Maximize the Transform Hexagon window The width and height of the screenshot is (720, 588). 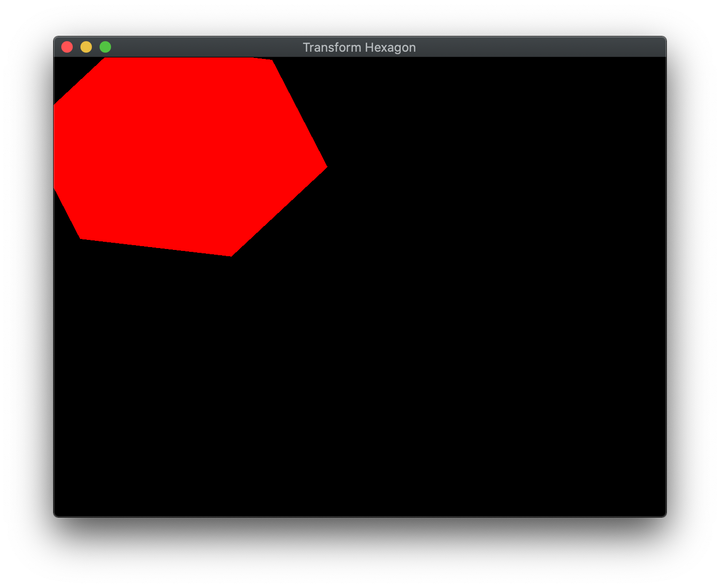point(105,47)
